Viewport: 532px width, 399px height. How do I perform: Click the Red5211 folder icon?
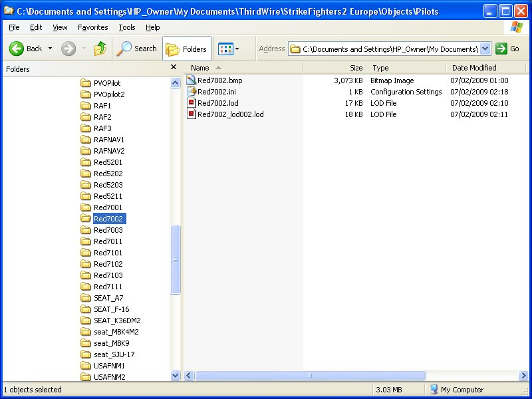pos(86,196)
